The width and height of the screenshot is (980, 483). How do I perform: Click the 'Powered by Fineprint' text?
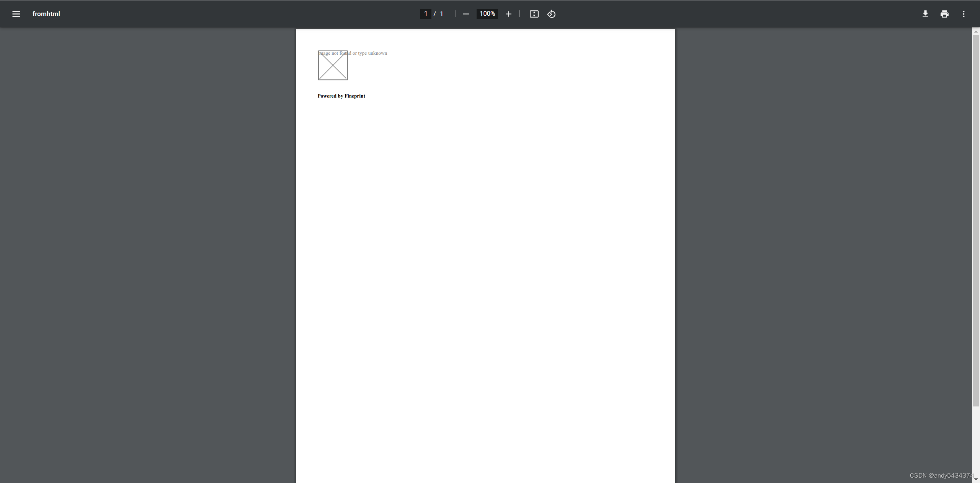click(341, 96)
